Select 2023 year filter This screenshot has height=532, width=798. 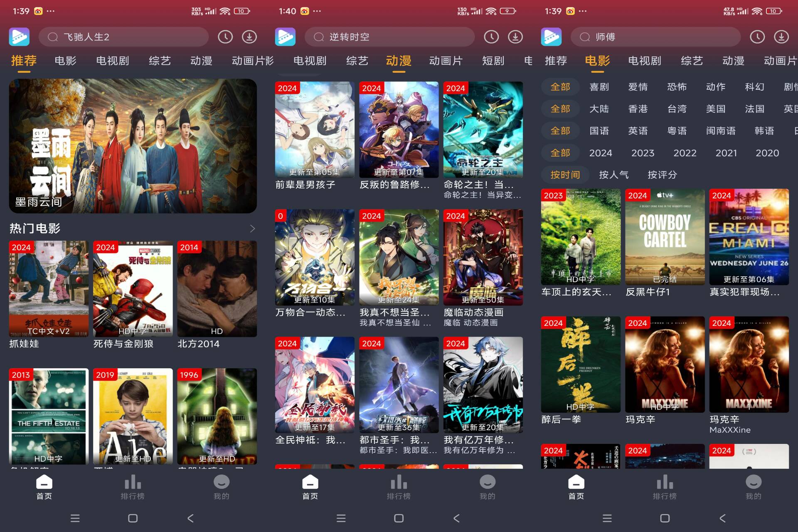[643, 153]
